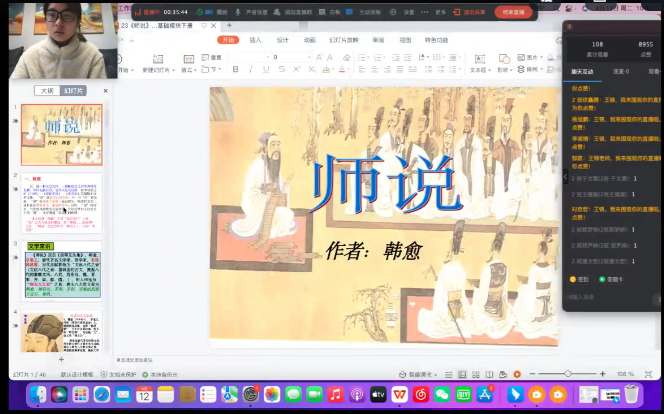
Task: Click the picture (图片) icon
Action: tap(521, 57)
